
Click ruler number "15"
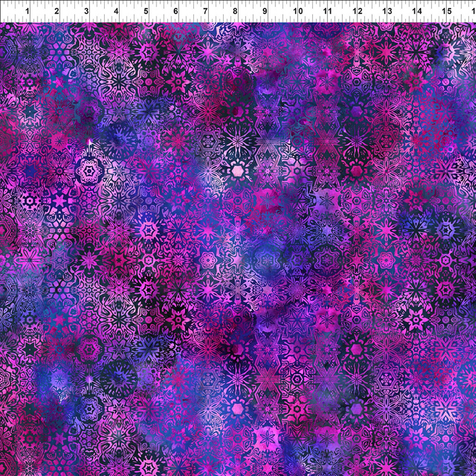tap(447, 11)
